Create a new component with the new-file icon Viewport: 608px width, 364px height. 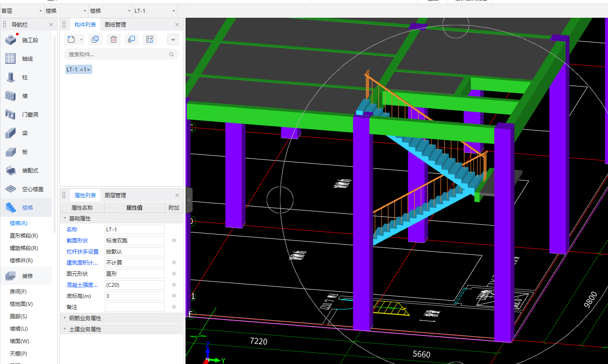[x=71, y=39]
